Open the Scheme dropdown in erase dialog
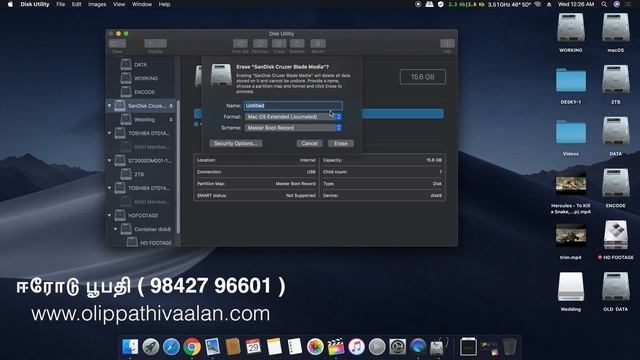Viewport: 640px width, 360px height. coord(293,128)
